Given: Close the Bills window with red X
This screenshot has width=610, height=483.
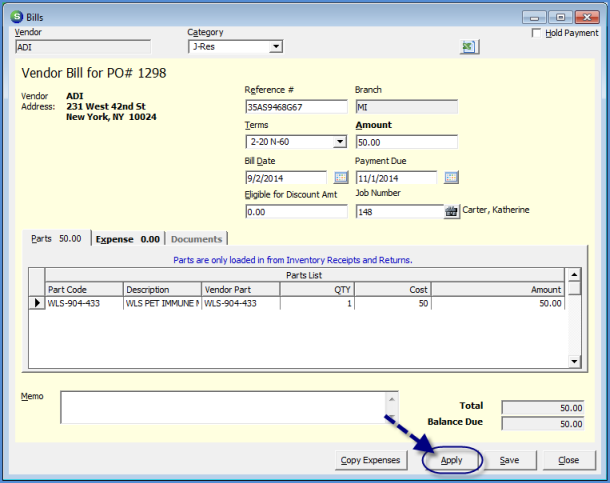Looking at the screenshot, I should (x=587, y=18).
